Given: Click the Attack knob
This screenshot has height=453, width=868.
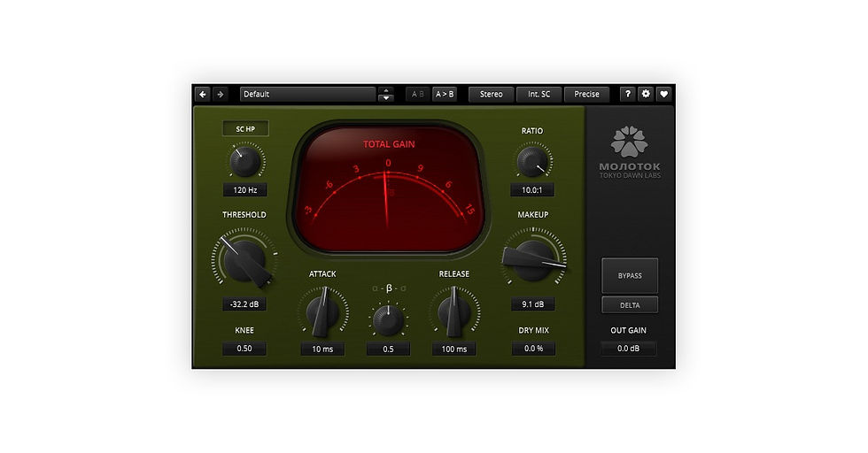Looking at the screenshot, I should click(322, 312).
